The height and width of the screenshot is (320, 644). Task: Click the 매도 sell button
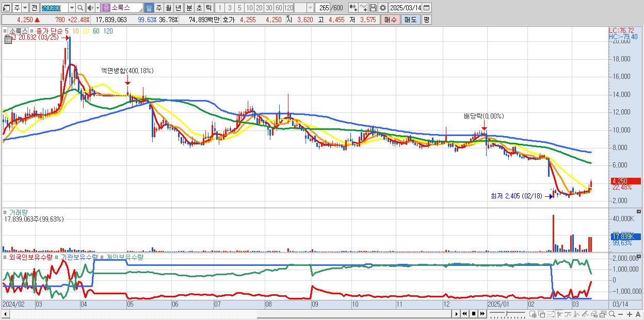tap(410, 20)
